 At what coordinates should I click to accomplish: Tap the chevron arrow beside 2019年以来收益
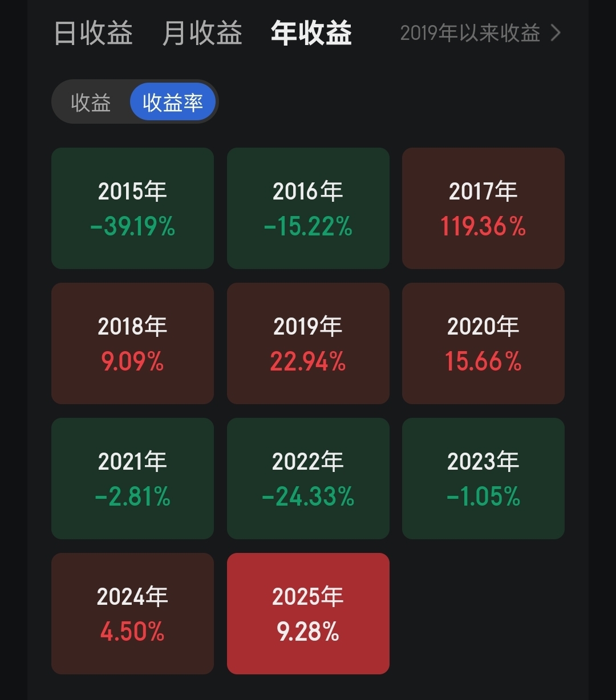pos(556,33)
